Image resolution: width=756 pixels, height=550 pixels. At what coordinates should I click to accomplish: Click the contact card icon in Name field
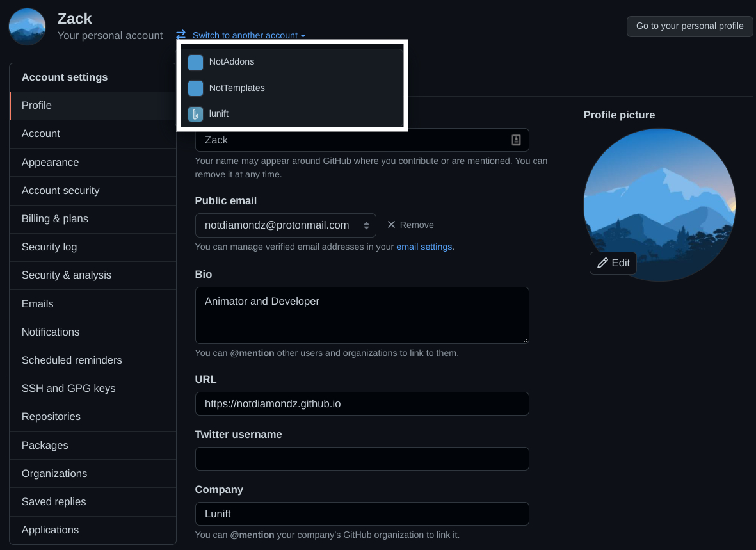tap(516, 140)
